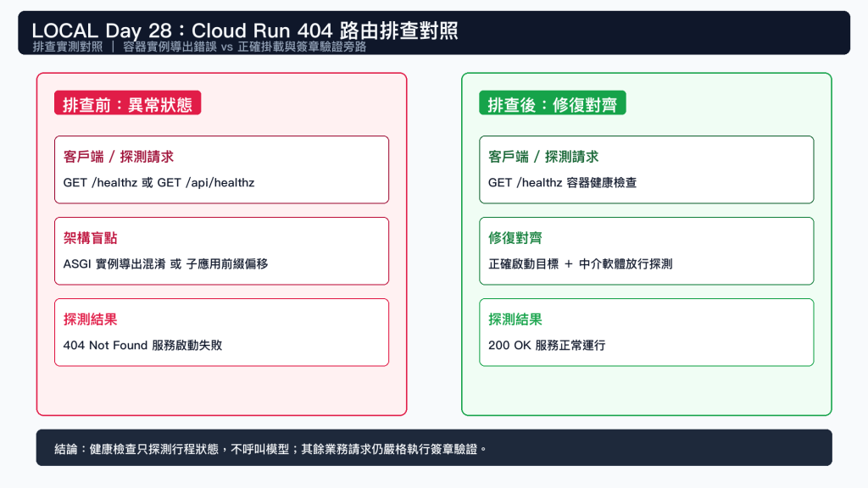Click the red '探測結果' heading

[90, 319]
